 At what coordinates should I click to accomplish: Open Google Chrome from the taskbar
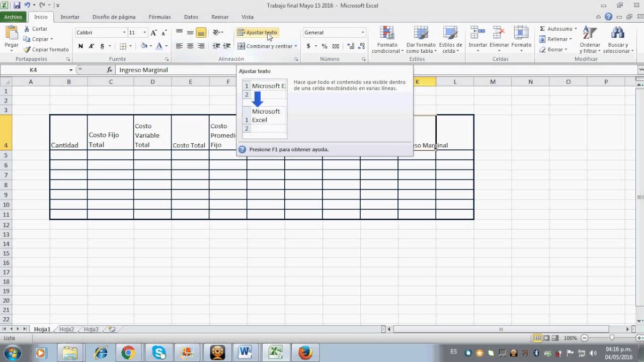click(x=128, y=352)
